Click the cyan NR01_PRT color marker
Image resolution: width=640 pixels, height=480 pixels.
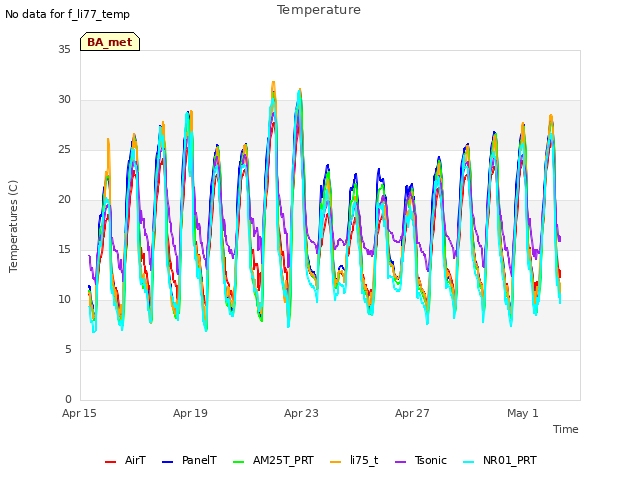469,462
